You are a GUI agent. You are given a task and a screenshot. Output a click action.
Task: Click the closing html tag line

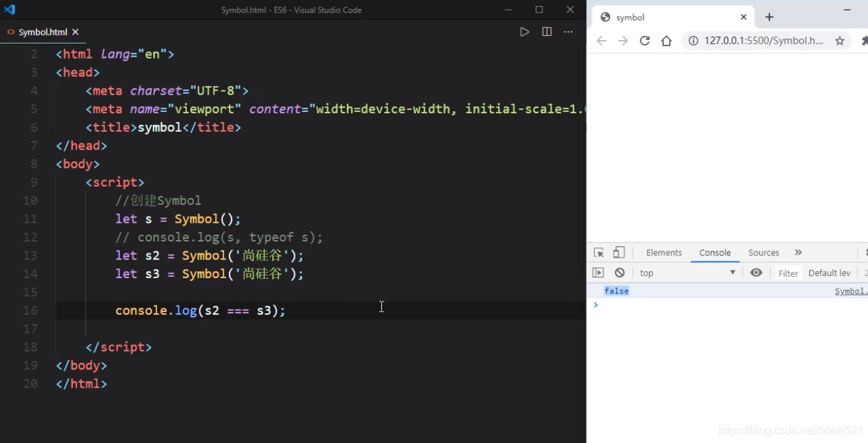(x=81, y=384)
